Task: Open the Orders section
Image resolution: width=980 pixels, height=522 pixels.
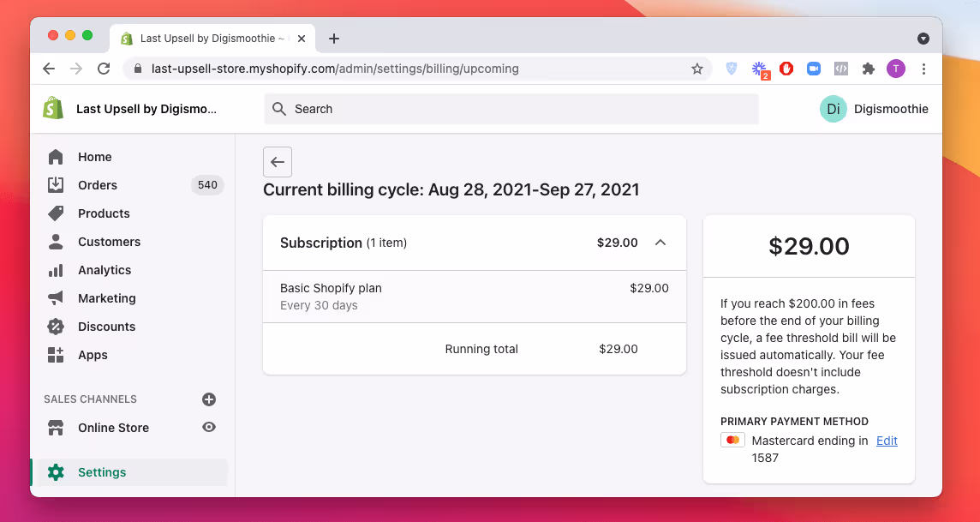Action: pos(98,185)
